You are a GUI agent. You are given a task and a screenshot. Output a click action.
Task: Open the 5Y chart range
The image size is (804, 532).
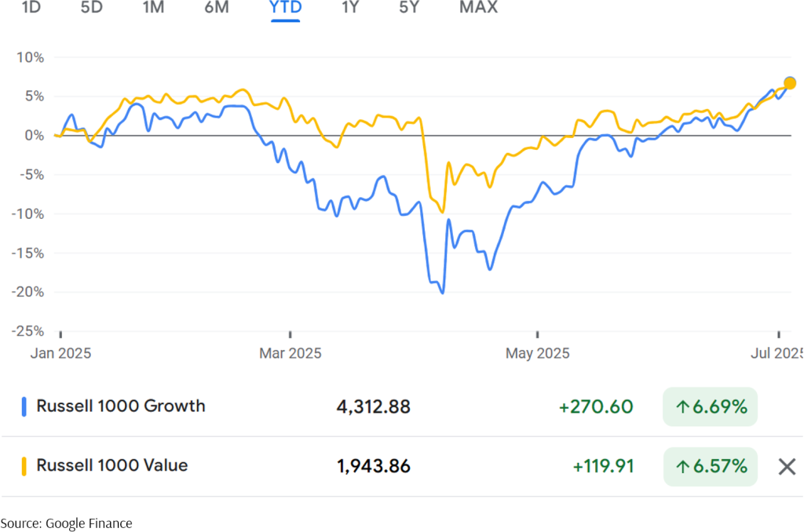409,8
